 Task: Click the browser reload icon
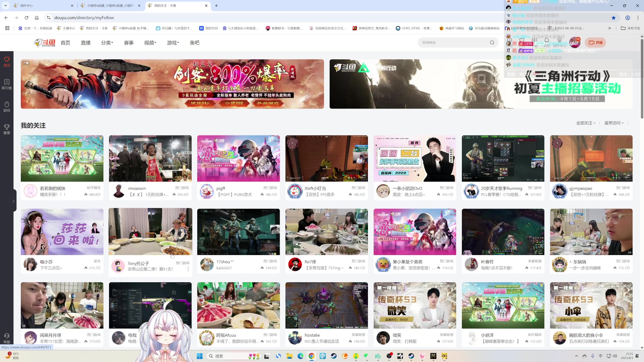pyautogui.click(x=26, y=18)
